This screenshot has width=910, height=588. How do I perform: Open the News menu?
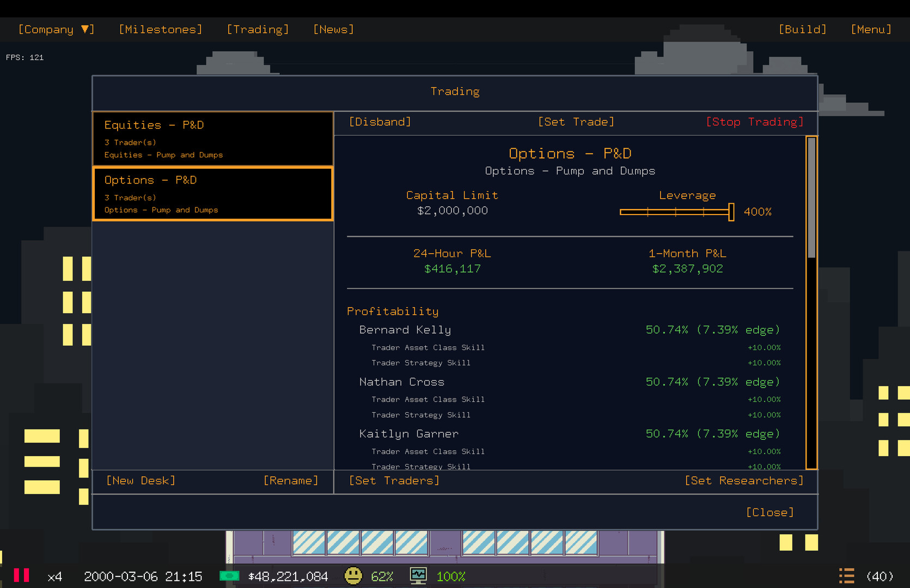click(333, 29)
